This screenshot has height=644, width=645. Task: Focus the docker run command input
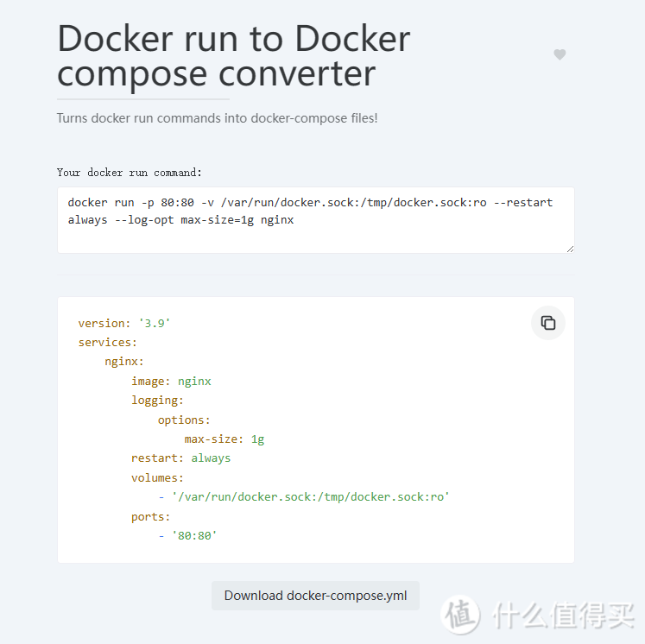coord(315,219)
